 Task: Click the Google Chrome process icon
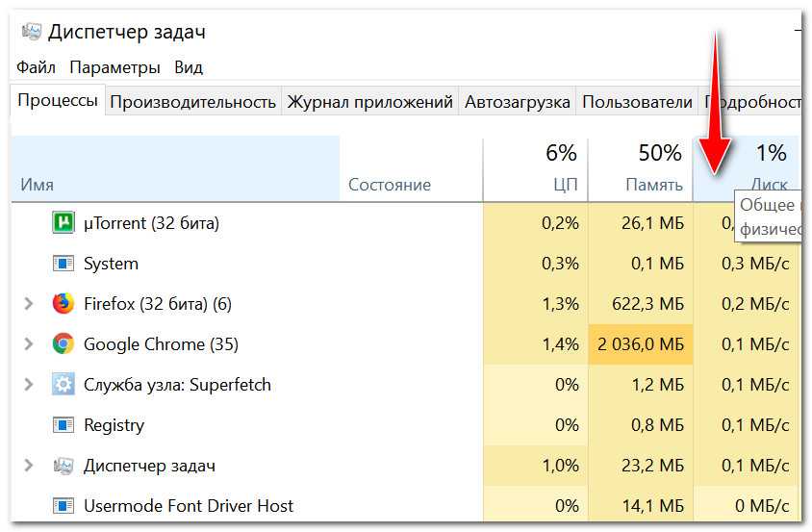63,344
